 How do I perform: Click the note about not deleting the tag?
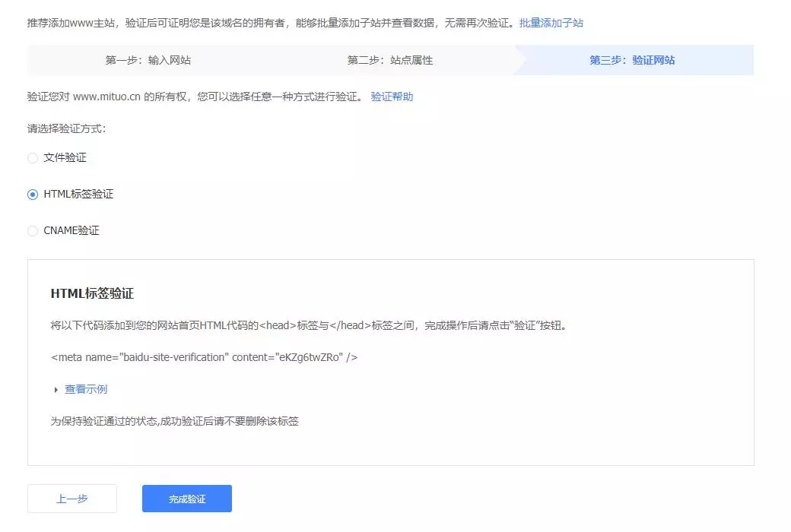click(174, 420)
